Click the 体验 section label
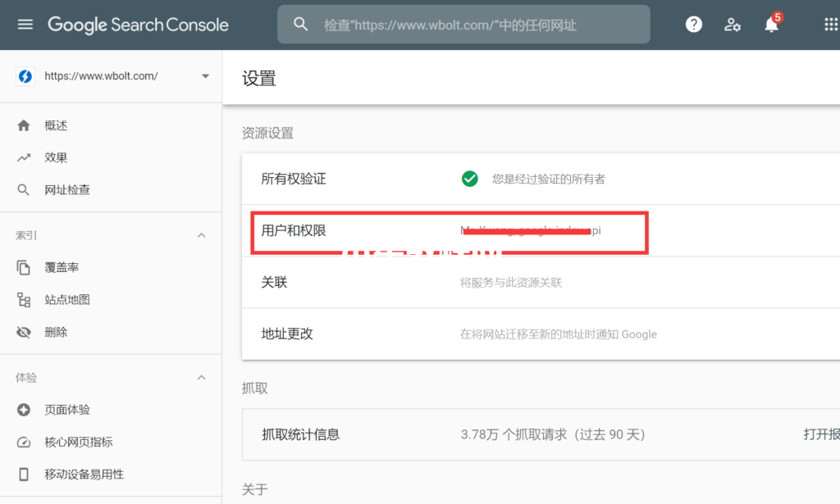Viewport: 840px width, 504px height. point(26,378)
